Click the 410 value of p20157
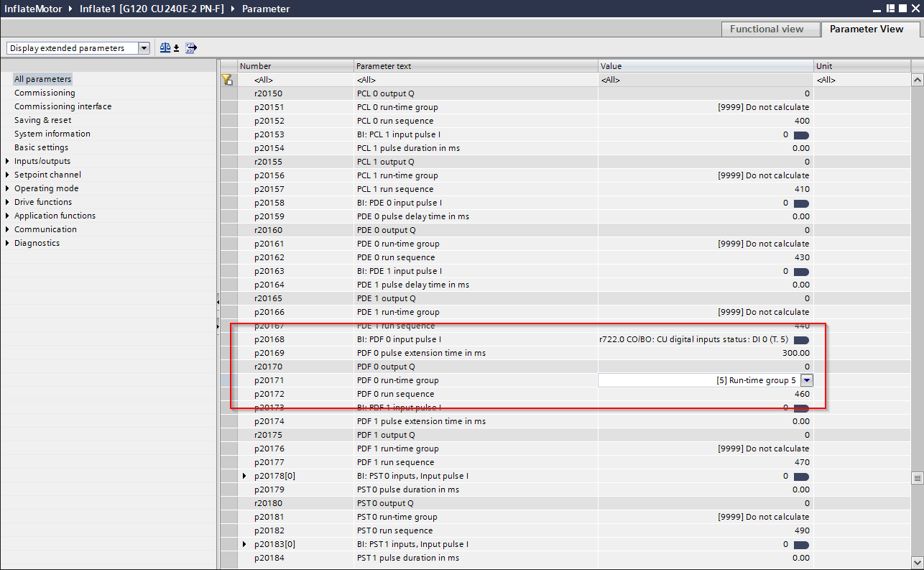The width and height of the screenshot is (924, 570). 802,189
